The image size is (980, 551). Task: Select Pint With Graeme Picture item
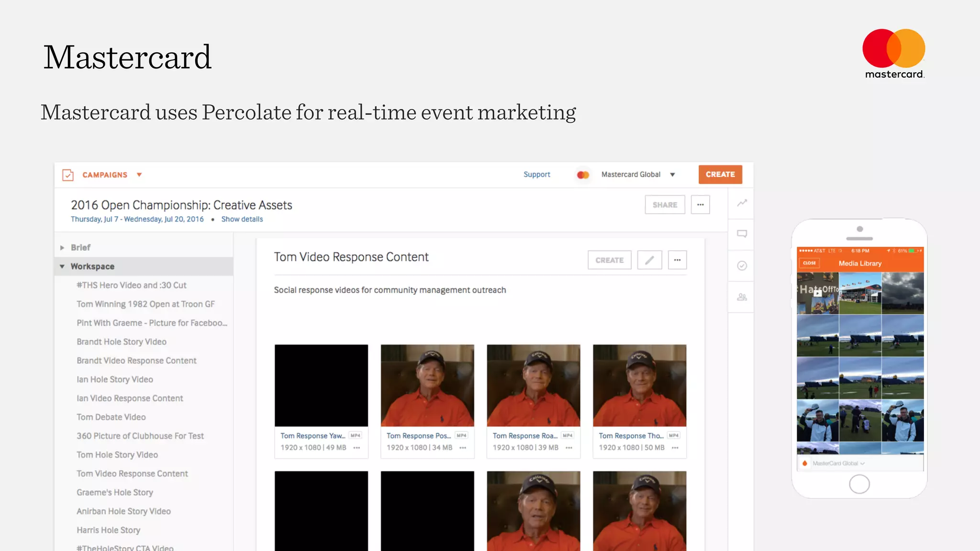coord(152,323)
